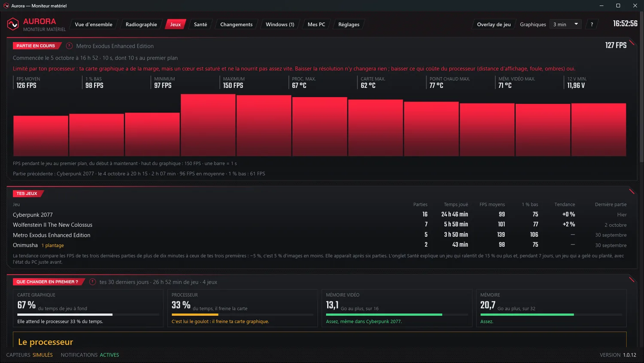Click the Aurora logo icon
Image resolution: width=644 pixels, height=363 pixels.
(13, 24)
